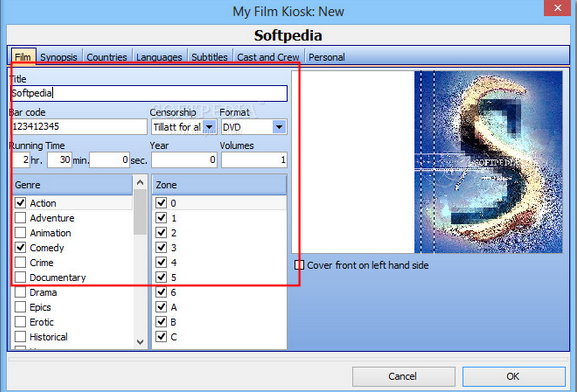Viewport: 577px width, 392px height.
Task: Check the Adventure genre checkbox
Action: click(x=21, y=218)
